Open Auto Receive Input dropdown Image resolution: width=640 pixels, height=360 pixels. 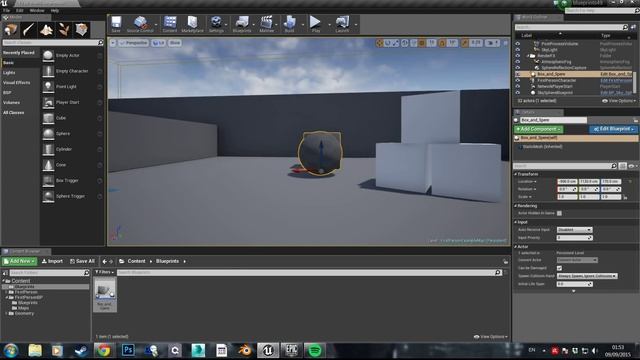(x=574, y=230)
